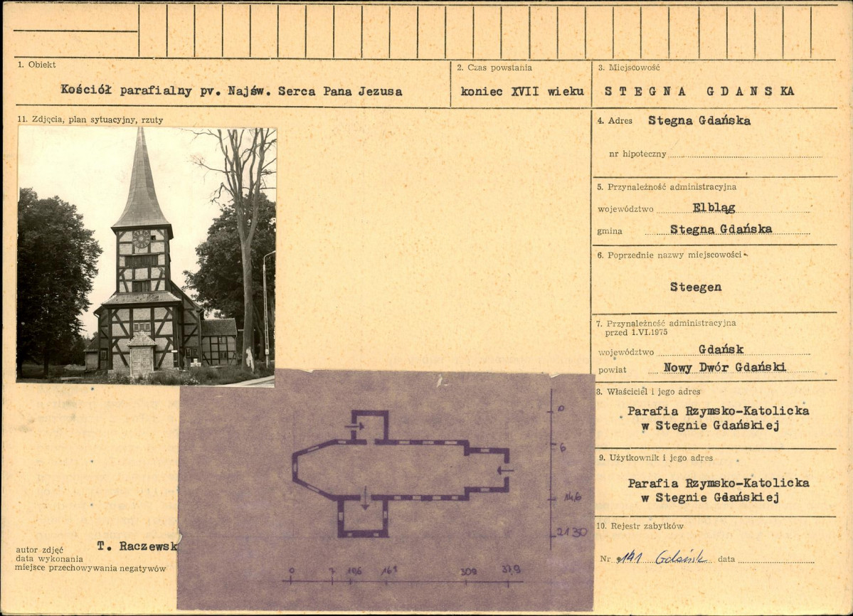Click '8. Właściciel i jego adres' label

click(648, 391)
